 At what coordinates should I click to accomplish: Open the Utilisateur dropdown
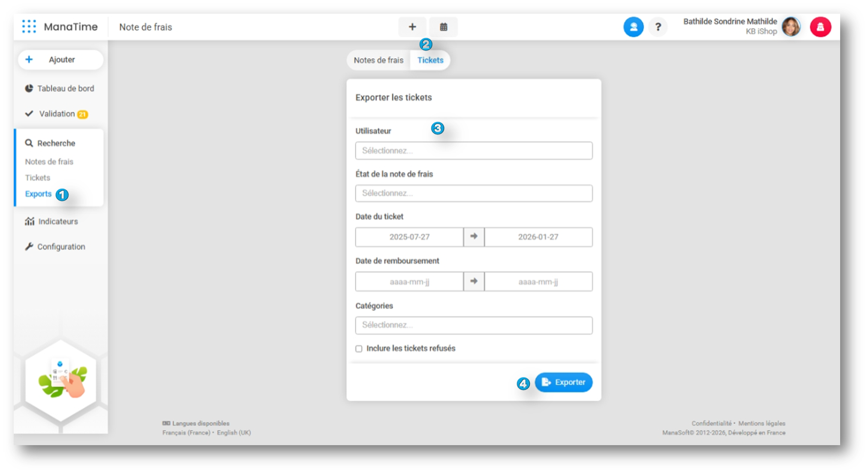pos(474,151)
